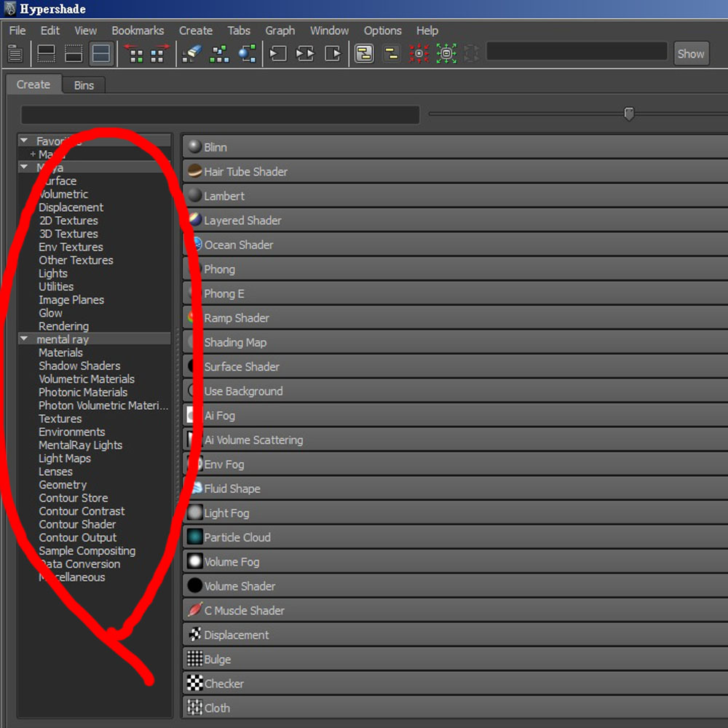Select Contour Shader category
Viewport: 728px width, 728px height.
pos(77,525)
